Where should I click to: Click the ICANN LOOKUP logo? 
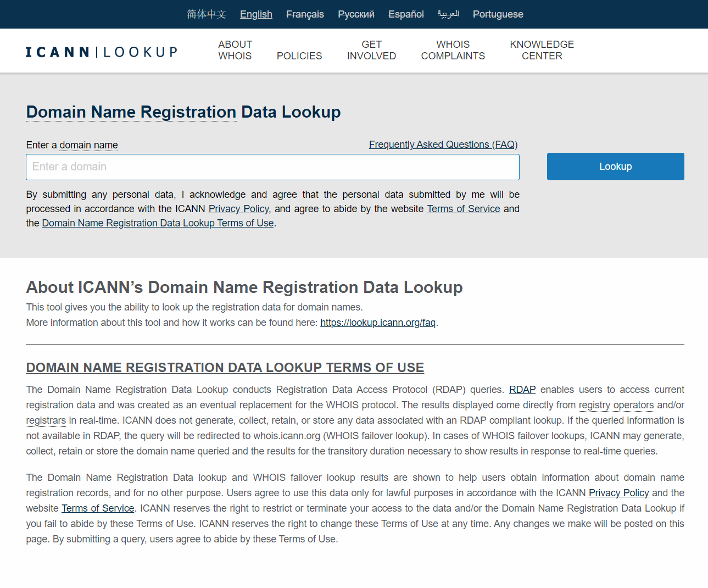pos(102,52)
